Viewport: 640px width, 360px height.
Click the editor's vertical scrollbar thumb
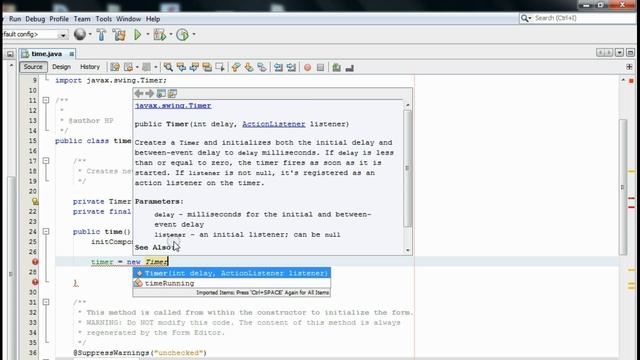[623, 187]
